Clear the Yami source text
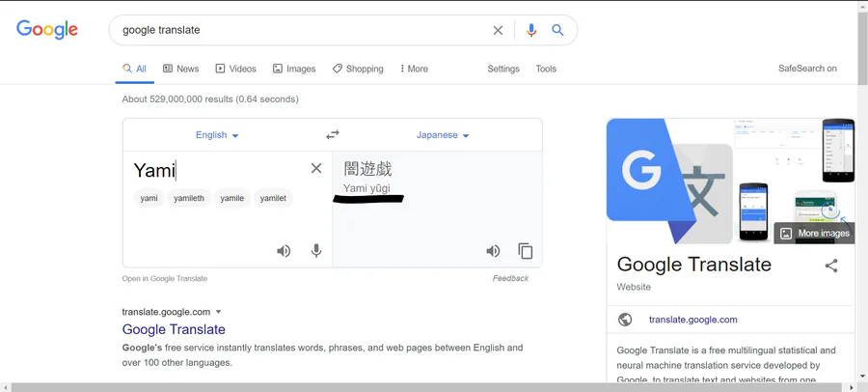 pos(316,168)
